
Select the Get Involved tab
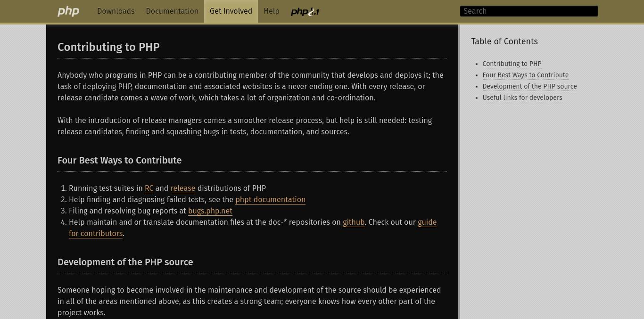tap(231, 11)
